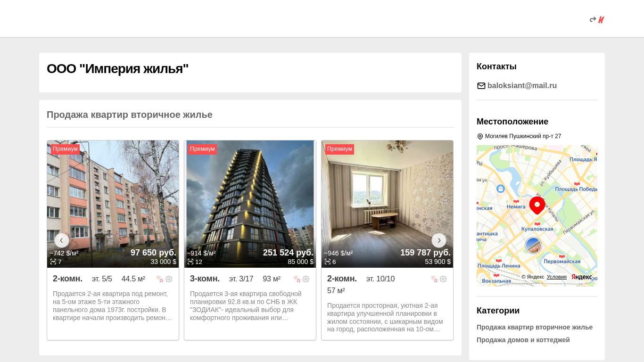Screen dimensions: 644x362
Task: Click the company title ООО "Империя жилья"
Action: point(117,69)
